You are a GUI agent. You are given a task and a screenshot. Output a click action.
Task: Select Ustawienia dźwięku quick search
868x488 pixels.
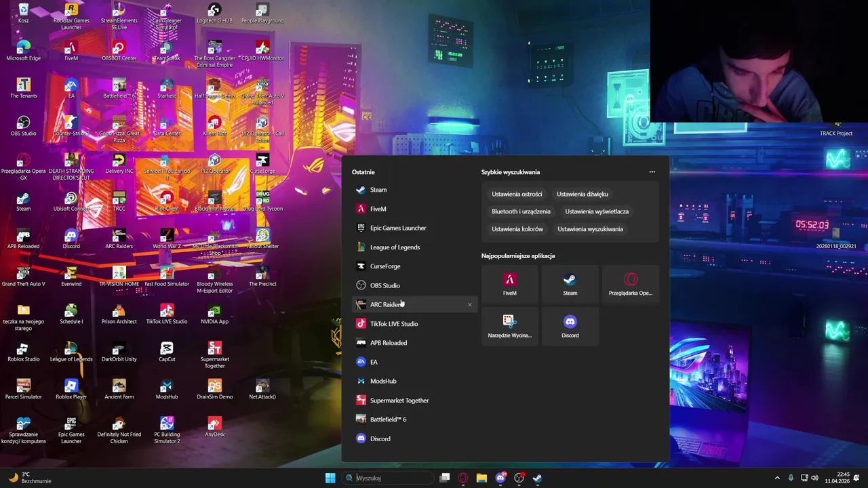[x=583, y=194]
